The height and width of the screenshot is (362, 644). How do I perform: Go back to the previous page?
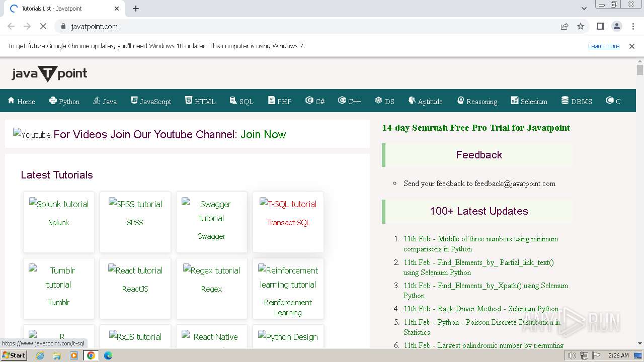point(11,26)
